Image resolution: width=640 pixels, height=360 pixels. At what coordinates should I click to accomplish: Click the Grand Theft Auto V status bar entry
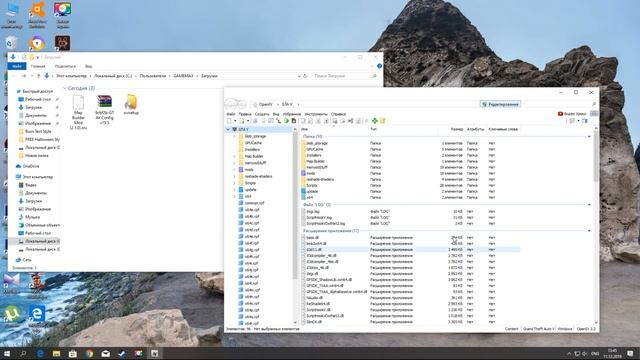[538, 329]
